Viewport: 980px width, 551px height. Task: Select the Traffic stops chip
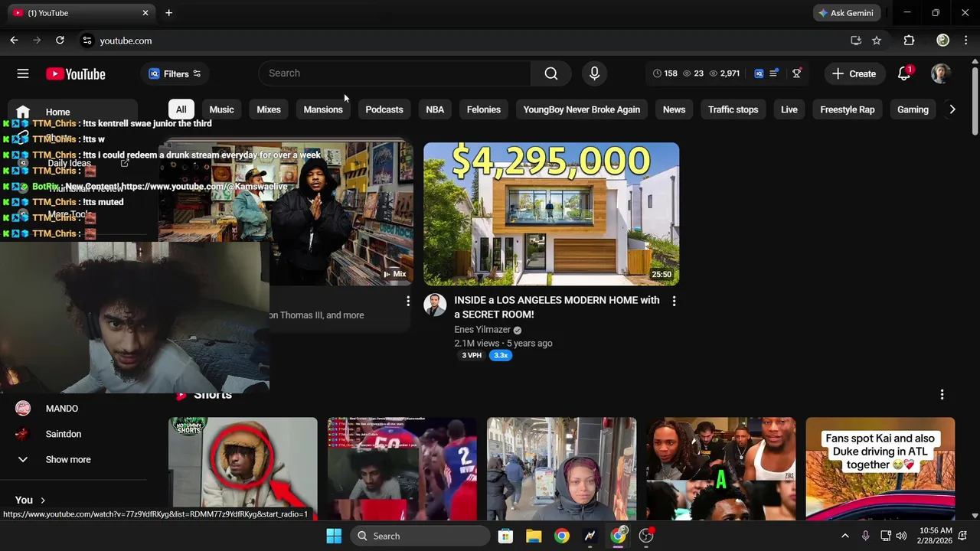733,109
